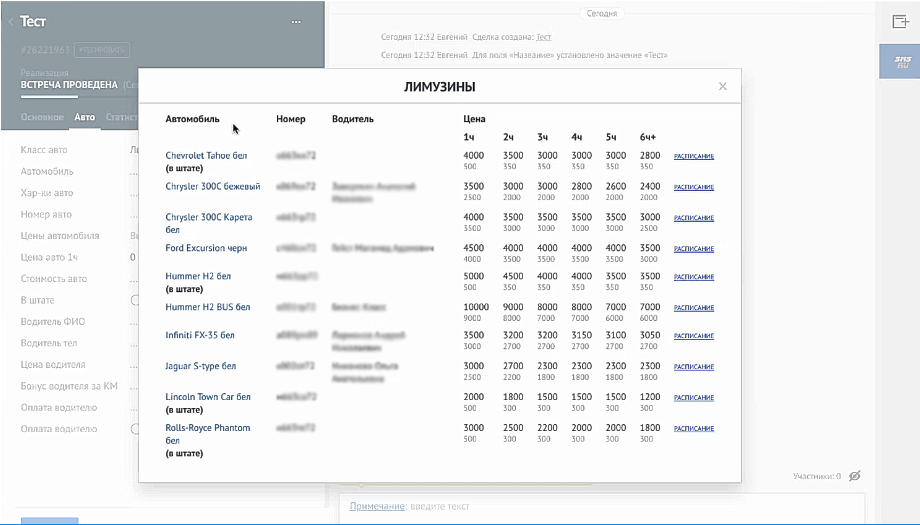Select Chrysler 300C бежевый car
The height and width of the screenshot is (525, 920).
(x=213, y=186)
